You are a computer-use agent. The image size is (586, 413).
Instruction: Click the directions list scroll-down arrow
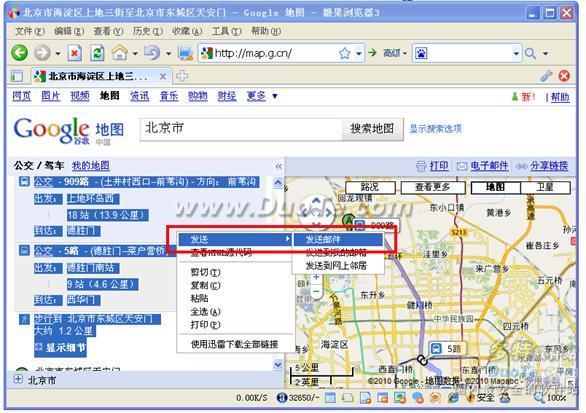click(x=278, y=364)
